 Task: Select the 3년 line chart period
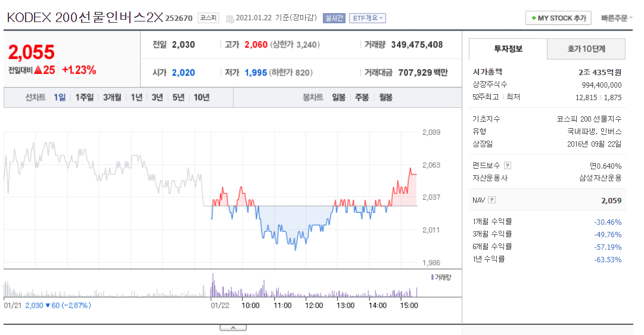click(x=157, y=97)
